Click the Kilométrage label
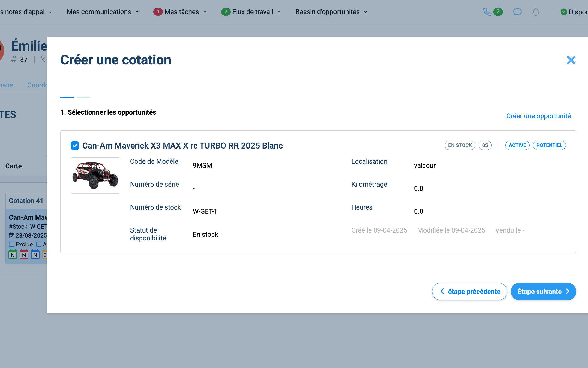 (369, 184)
